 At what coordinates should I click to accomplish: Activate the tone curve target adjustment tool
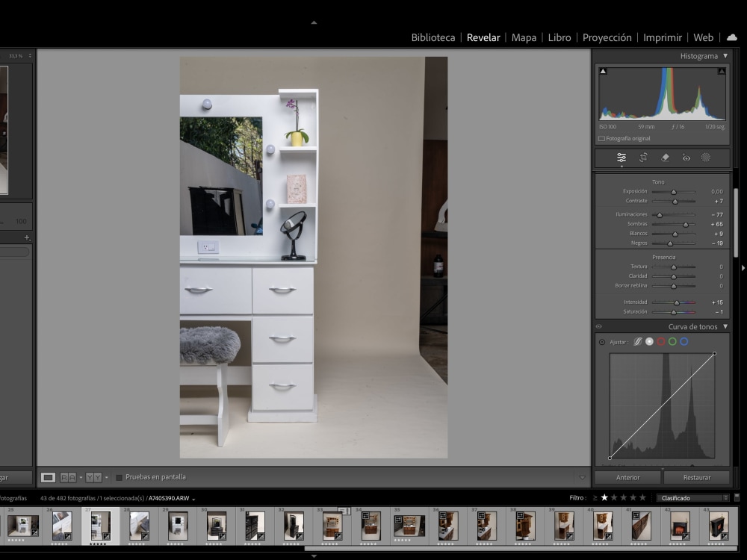click(602, 343)
